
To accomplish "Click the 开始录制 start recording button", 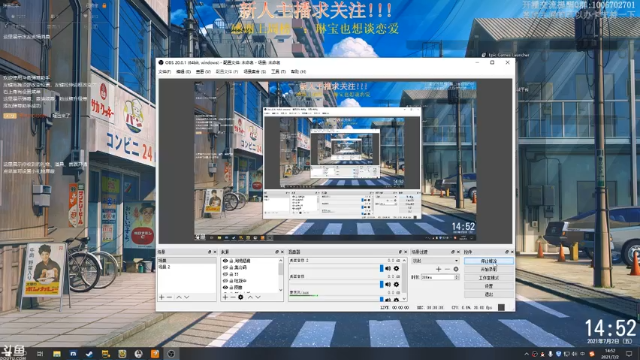I will pos(489,269).
